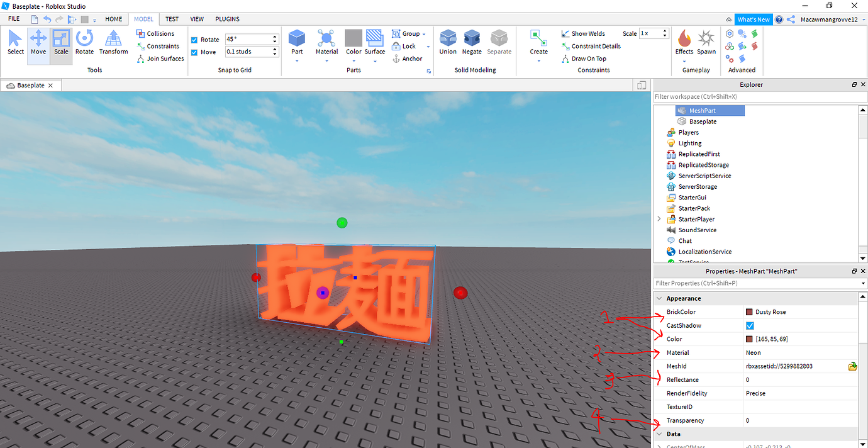868x448 pixels.
Task: Select the Move tool
Action: 38,43
